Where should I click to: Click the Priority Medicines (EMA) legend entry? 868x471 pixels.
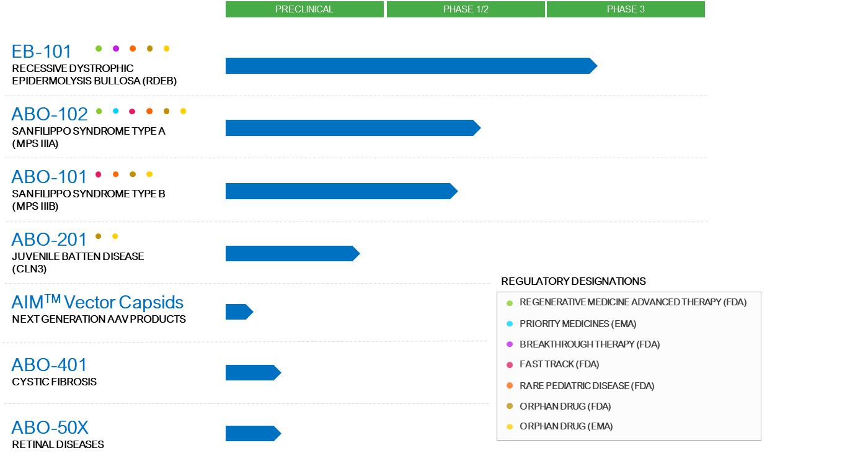(578, 324)
